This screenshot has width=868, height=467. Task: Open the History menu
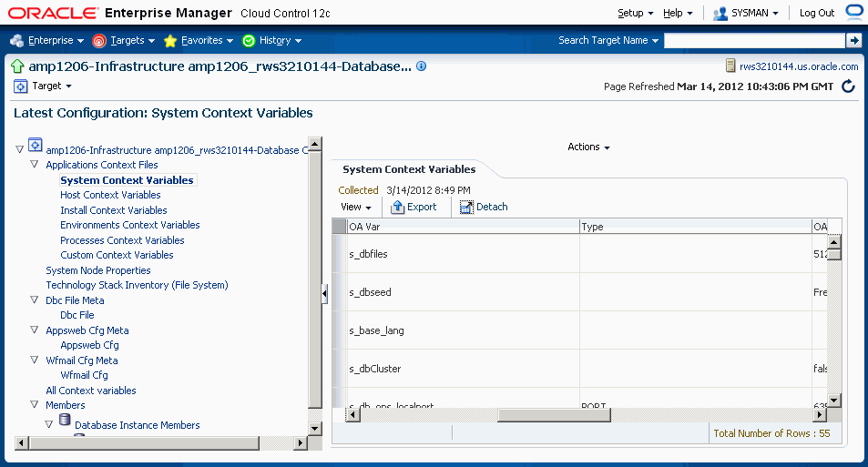click(281, 40)
